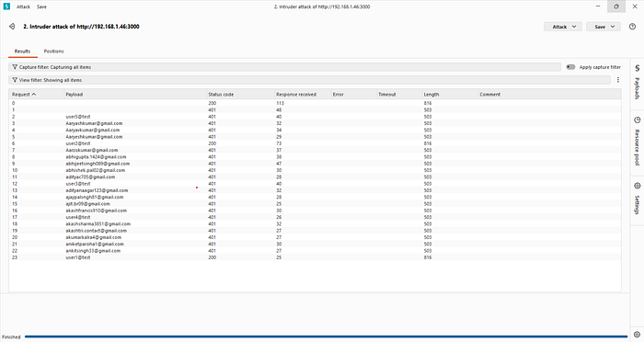The image size is (644, 342).
Task: Open the Resource pool side panel
Action: (x=637, y=142)
